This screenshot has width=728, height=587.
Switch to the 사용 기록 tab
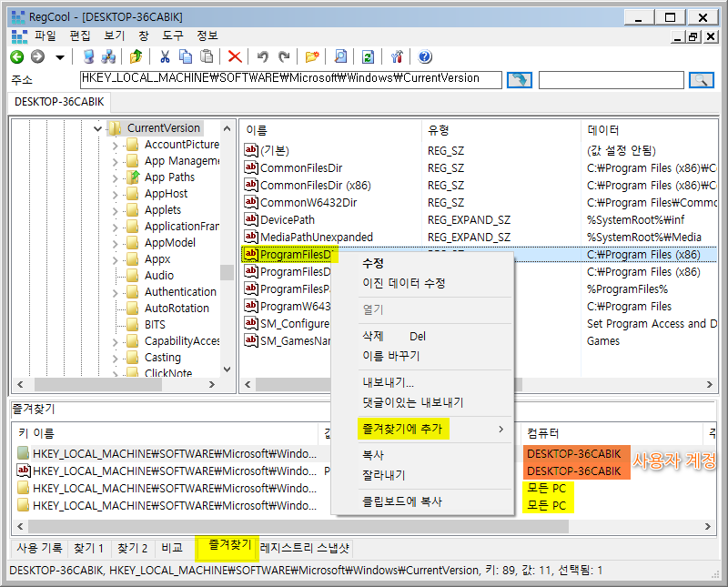(x=39, y=549)
